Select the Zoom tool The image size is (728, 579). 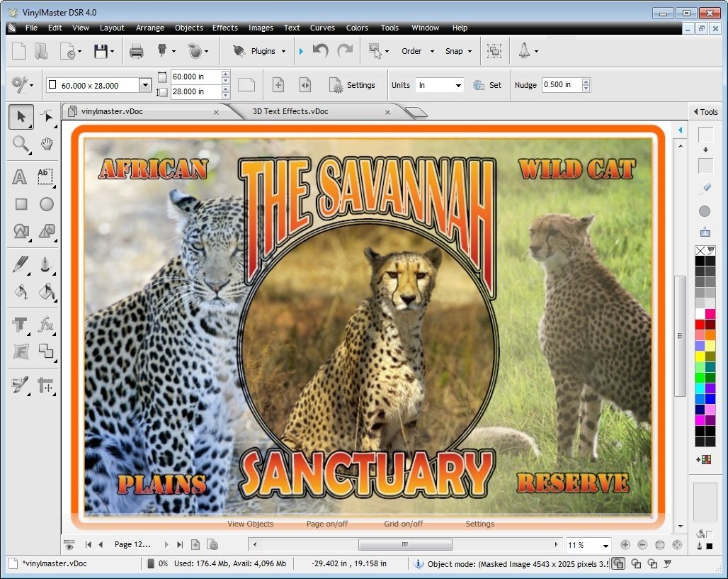coord(21,145)
